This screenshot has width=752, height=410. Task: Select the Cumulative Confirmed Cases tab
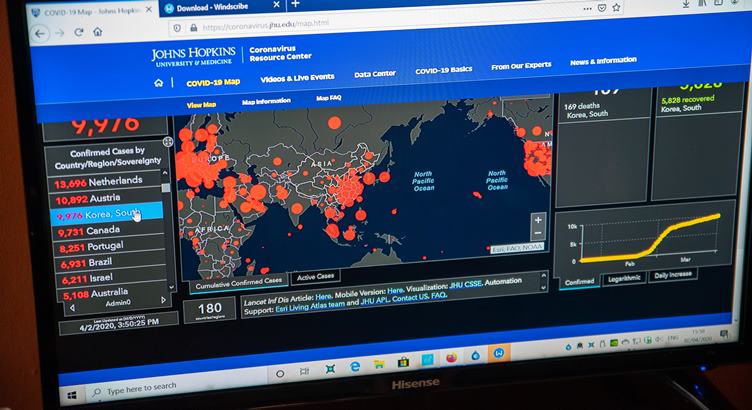click(x=239, y=283)
